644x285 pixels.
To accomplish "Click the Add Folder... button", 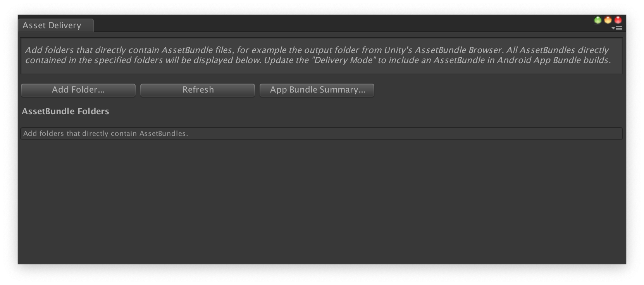I will point(78,90).
